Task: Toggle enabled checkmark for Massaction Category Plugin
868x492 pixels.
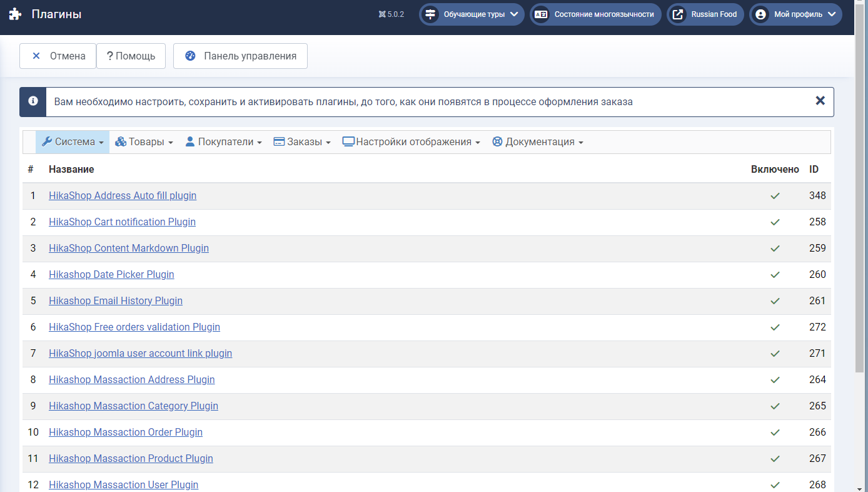Action: point(775,406)
